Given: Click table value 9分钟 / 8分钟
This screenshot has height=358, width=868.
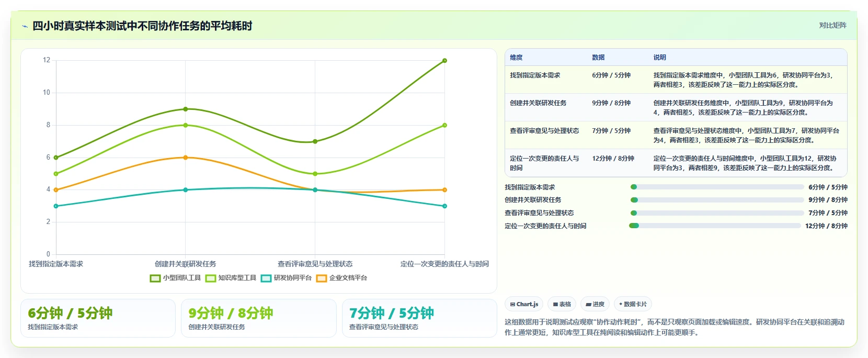Looking at the screenshot, I should [611, 103].
